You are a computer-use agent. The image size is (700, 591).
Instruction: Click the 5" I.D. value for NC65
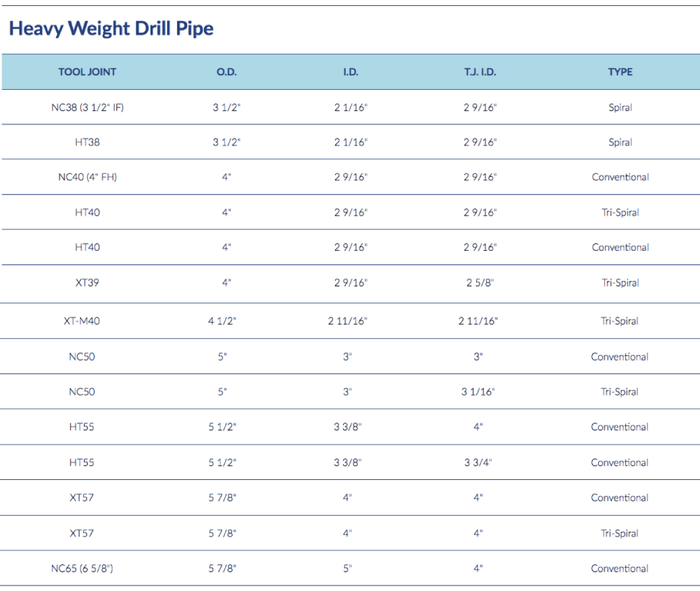click(x=347, y=568)
